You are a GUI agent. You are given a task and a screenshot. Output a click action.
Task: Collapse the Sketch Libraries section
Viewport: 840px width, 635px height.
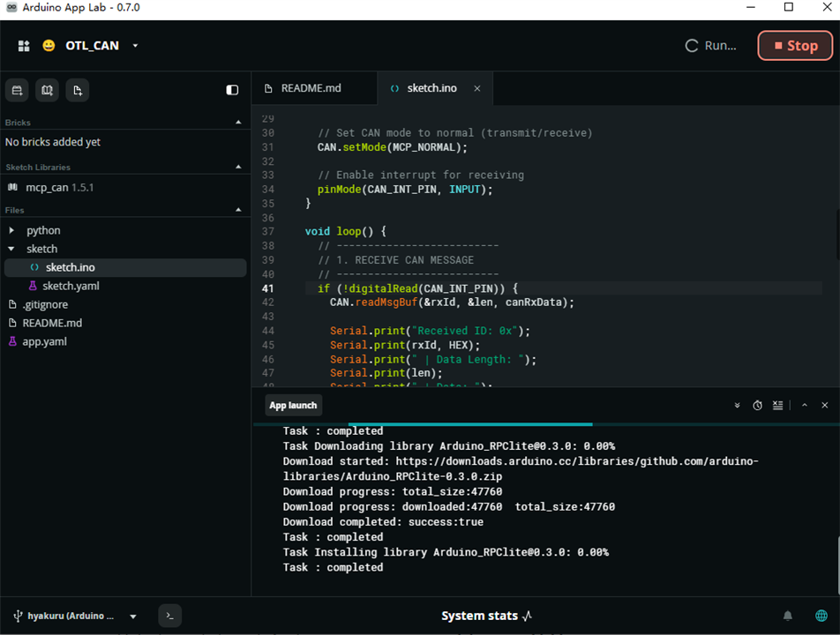[x=238, y=167]
